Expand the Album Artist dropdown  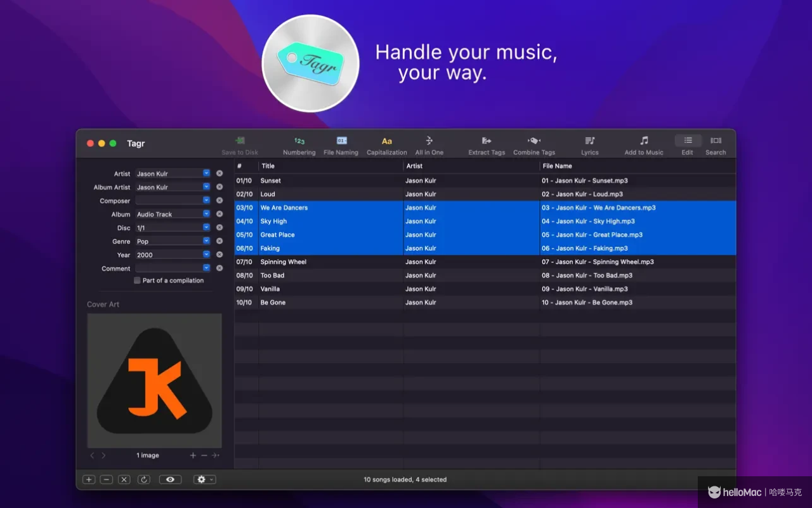coord(206,187)
